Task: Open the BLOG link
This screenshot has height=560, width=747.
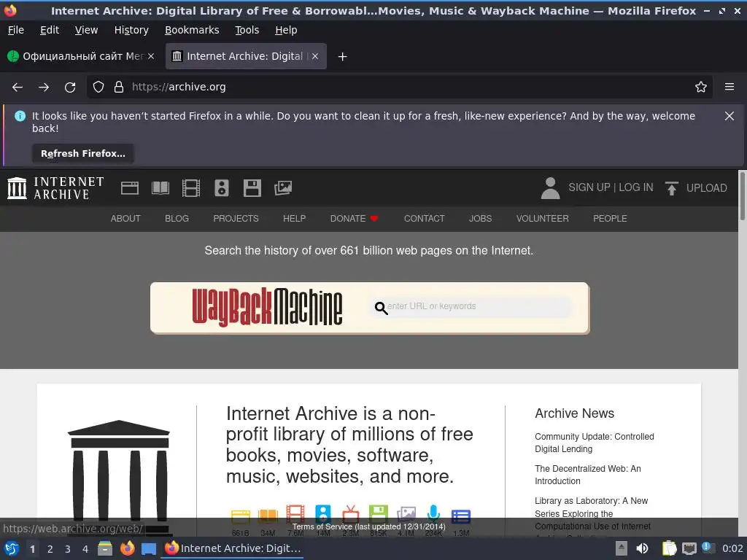Action: pyautogui.click(x=177, y=219)
